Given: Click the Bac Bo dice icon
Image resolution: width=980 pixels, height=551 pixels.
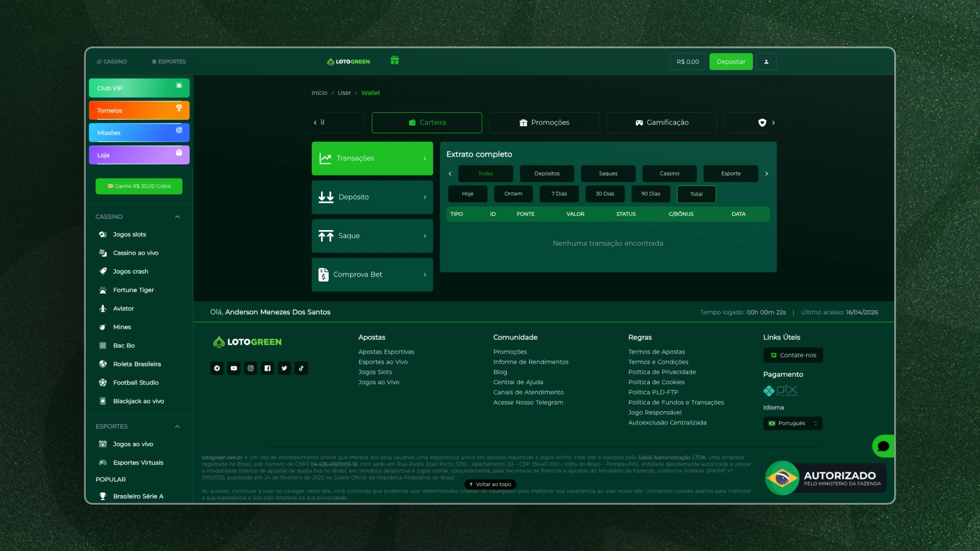Looking at the screenshot, I should coord(103,346).
